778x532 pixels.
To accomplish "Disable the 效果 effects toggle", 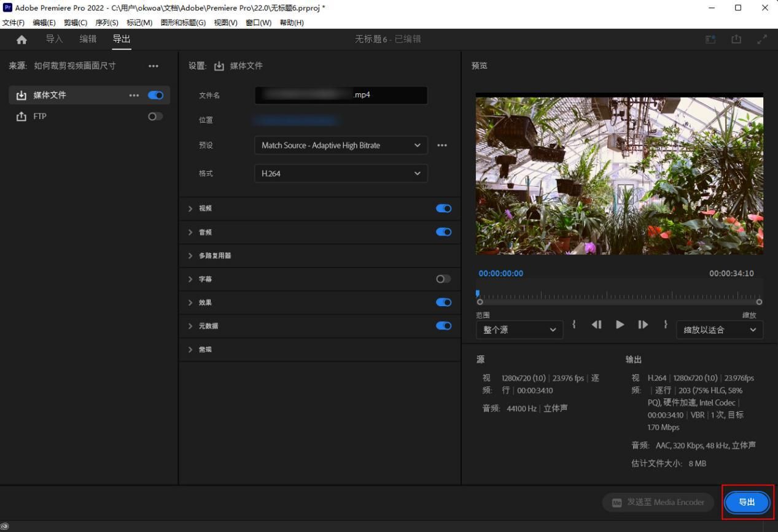I will (443, 302).
